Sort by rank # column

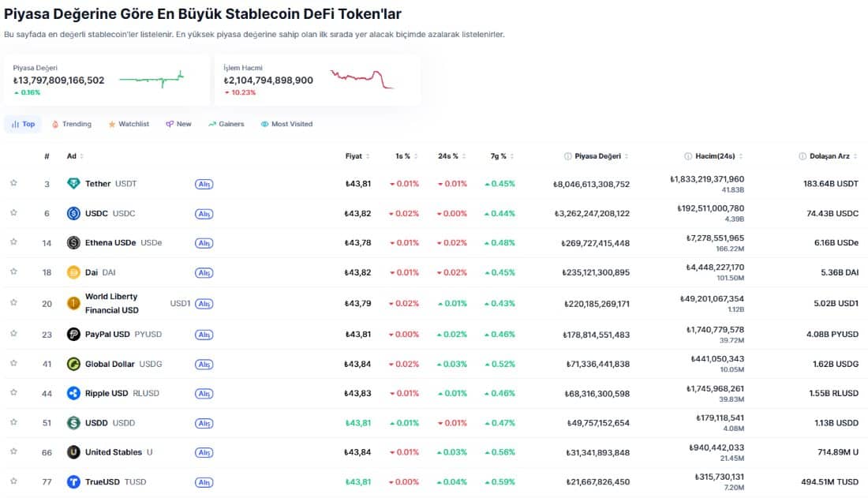tap(47, 156)
